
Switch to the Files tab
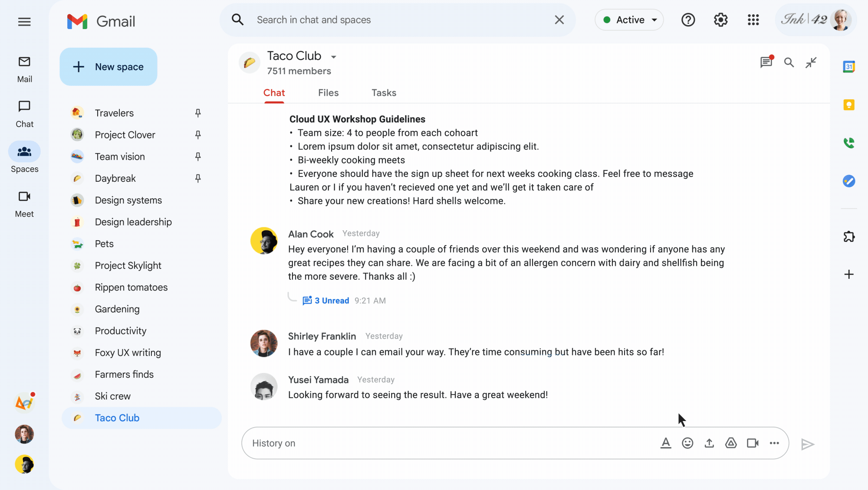(329, 93)
